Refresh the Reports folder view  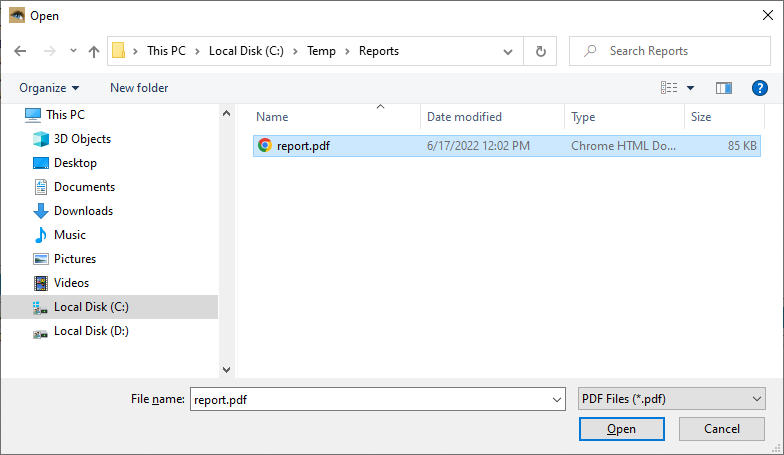click(x=541, y=51)
